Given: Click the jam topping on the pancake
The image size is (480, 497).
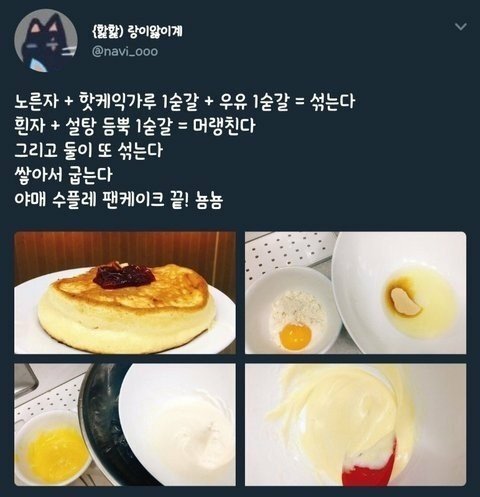Looking at the screenshot, I should 123,275.
